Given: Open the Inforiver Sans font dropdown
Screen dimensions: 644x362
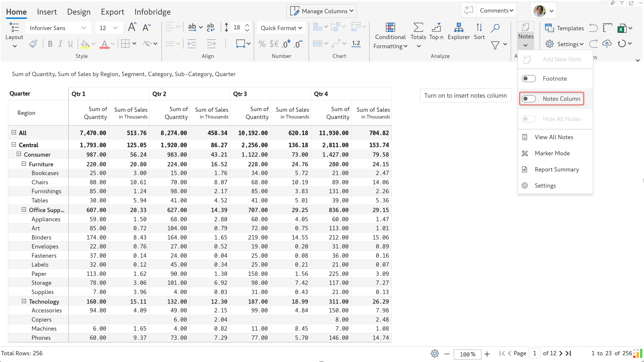Looking at the screenshot, I should (x=58, y=28).
